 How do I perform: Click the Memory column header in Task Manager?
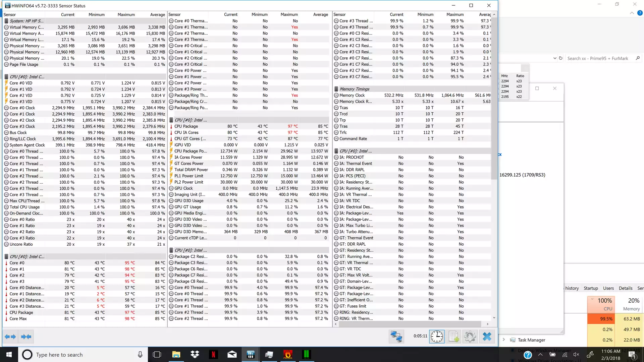632,304
